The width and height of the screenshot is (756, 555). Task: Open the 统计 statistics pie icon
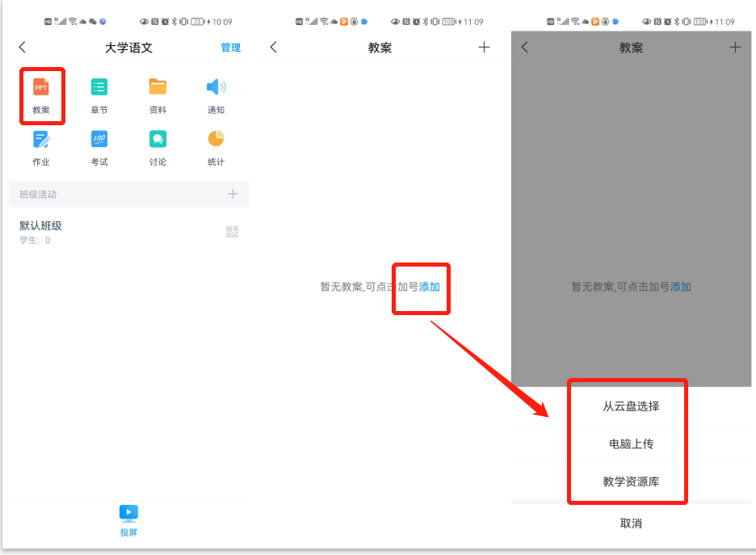tap(216, 139)
